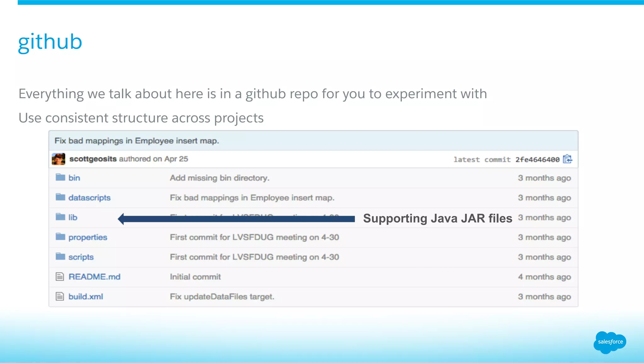Click '3 months ago' in bin row
The height and width of the screenshot is (363, 644).
(x=544, y=178)
